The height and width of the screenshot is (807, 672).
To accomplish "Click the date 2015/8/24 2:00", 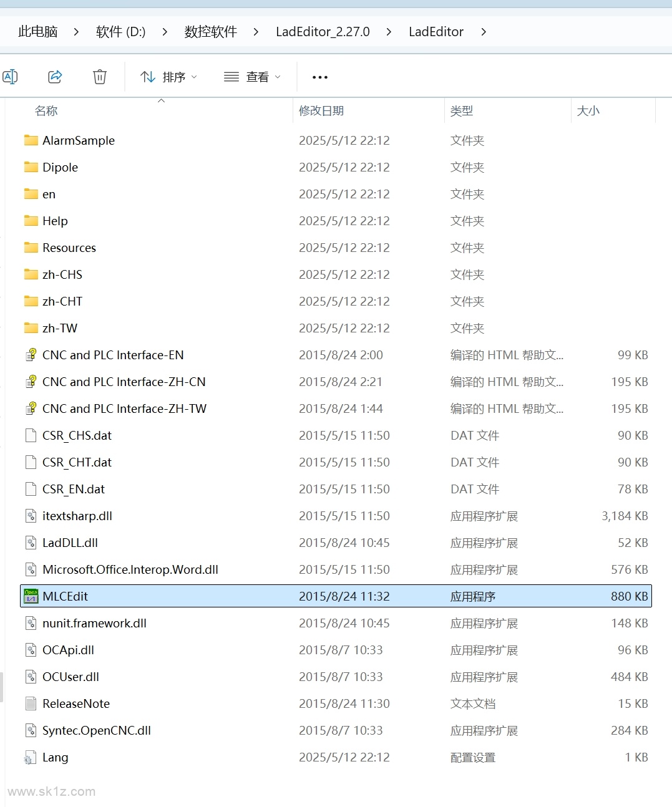I will point(341,355).
